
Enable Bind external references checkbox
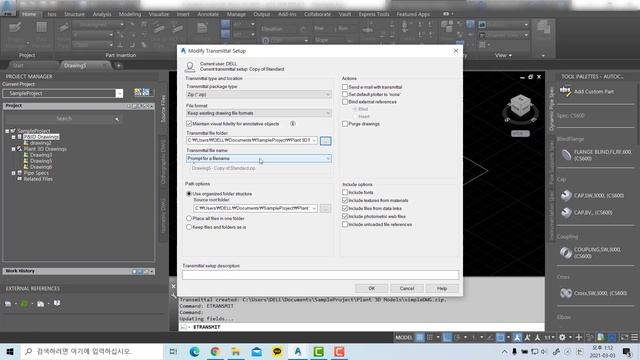pos(345,102)
